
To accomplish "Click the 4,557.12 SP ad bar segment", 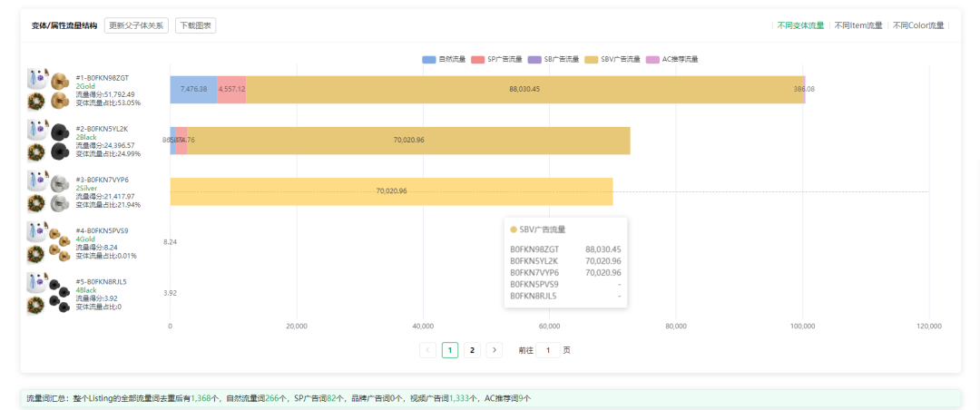I will pyautogui.click(x=232, y=90).
